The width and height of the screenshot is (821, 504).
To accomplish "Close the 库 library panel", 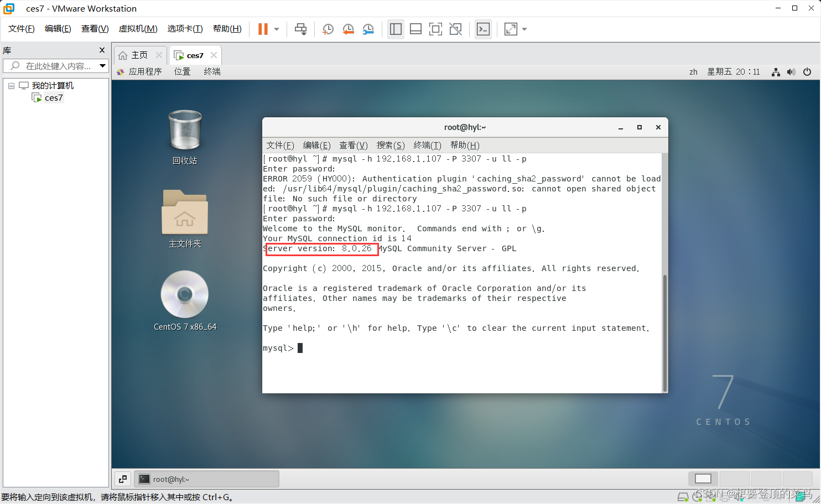I will pyautogui.click(x=102, y=50).
